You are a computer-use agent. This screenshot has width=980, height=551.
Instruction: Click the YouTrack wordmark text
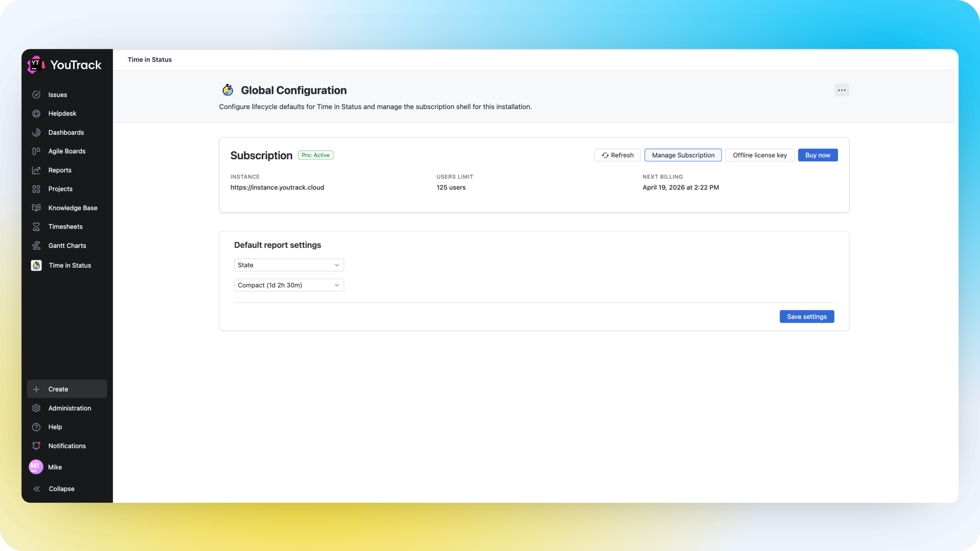click(x=76, y=65)
